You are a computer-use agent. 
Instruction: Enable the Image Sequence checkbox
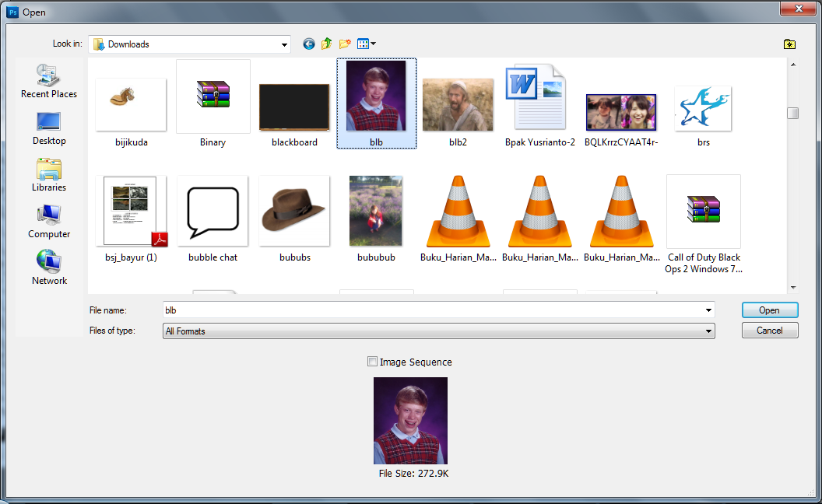(x=372, y=362)
